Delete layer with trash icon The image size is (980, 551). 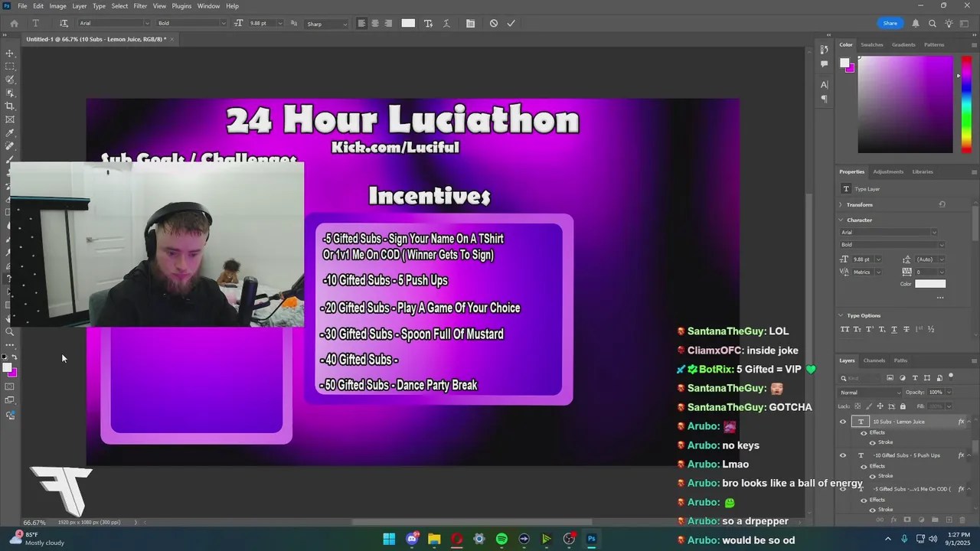(962, 520)
